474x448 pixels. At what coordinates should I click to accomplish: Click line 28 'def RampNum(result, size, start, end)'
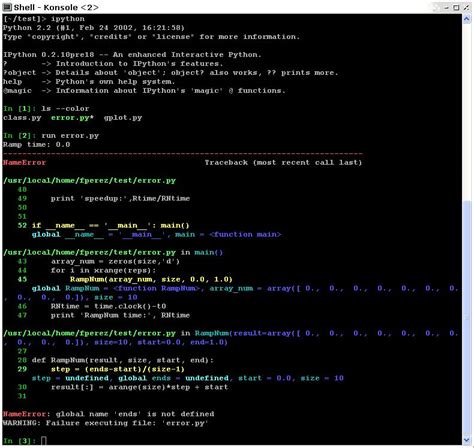[123, 361]
